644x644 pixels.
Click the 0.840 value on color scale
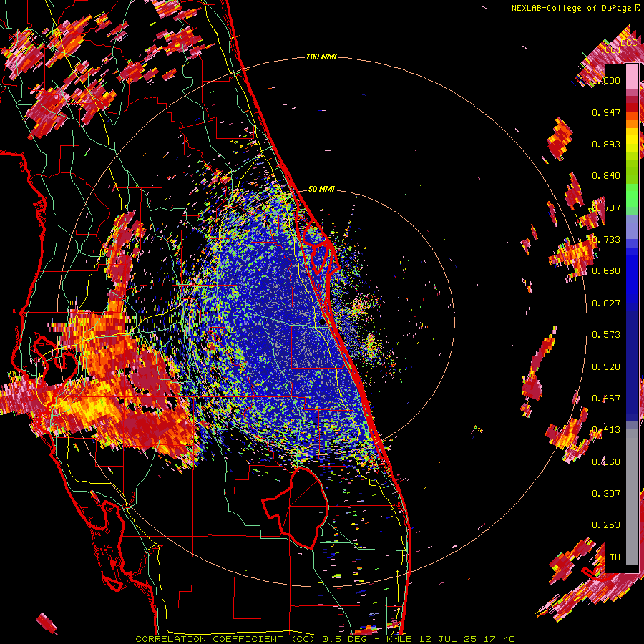point(606,176)
